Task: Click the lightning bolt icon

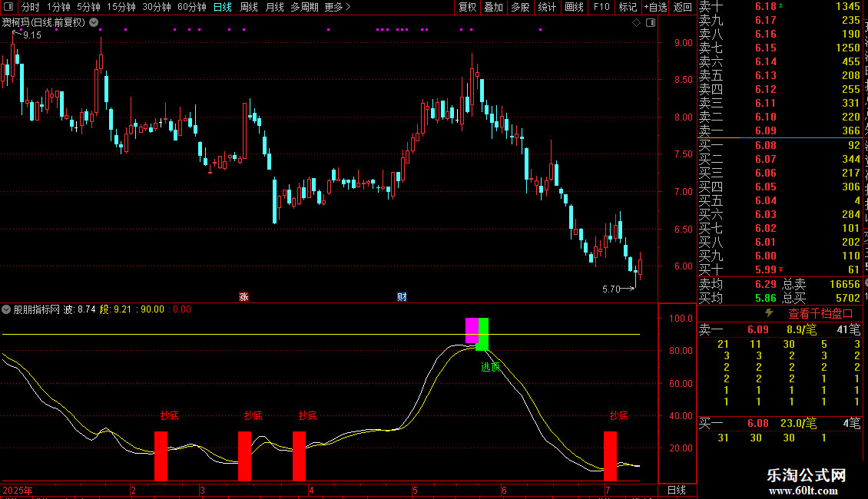Action: (x=769, y=313)
